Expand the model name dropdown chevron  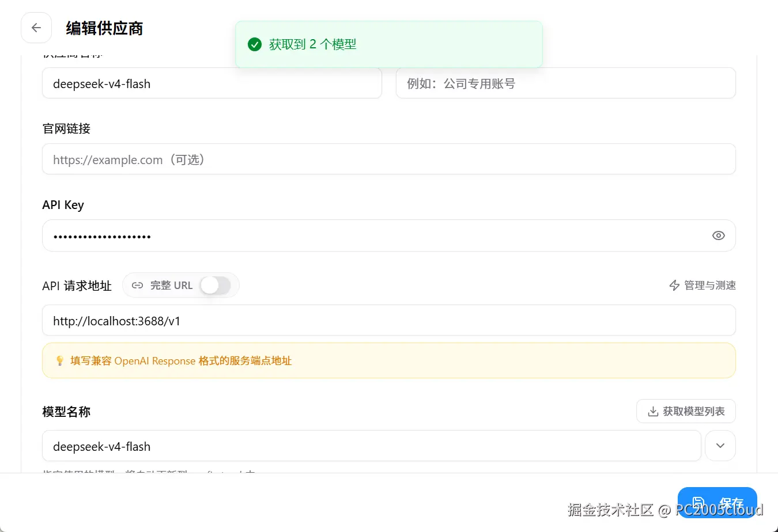point(720,446)
